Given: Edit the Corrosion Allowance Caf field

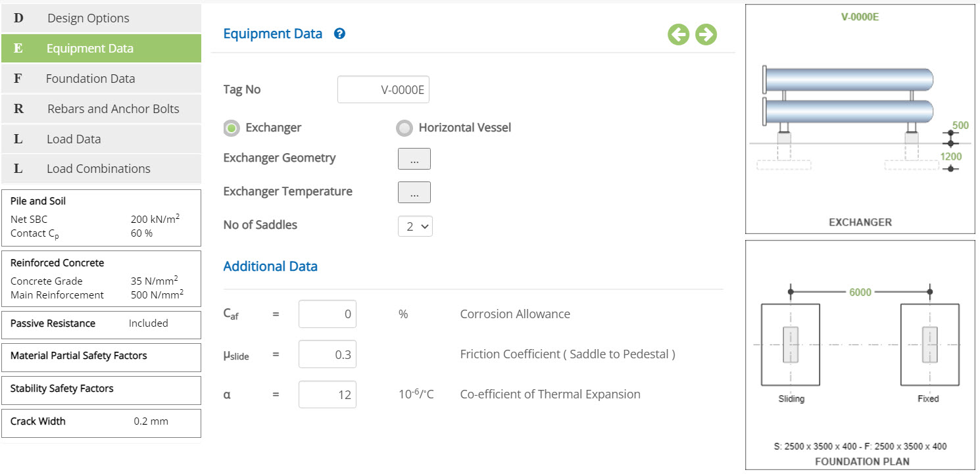Looking at the screenshot, I should coord(328,314).
